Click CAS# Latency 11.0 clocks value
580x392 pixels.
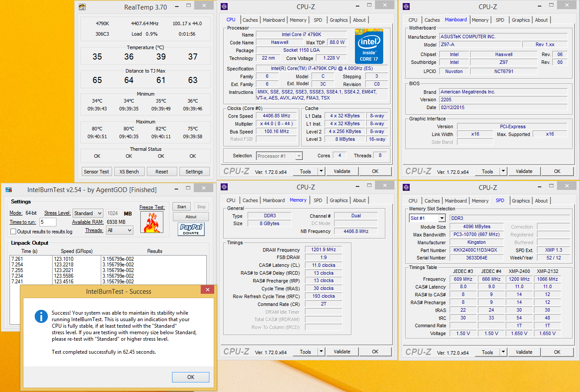pos(324,265)
